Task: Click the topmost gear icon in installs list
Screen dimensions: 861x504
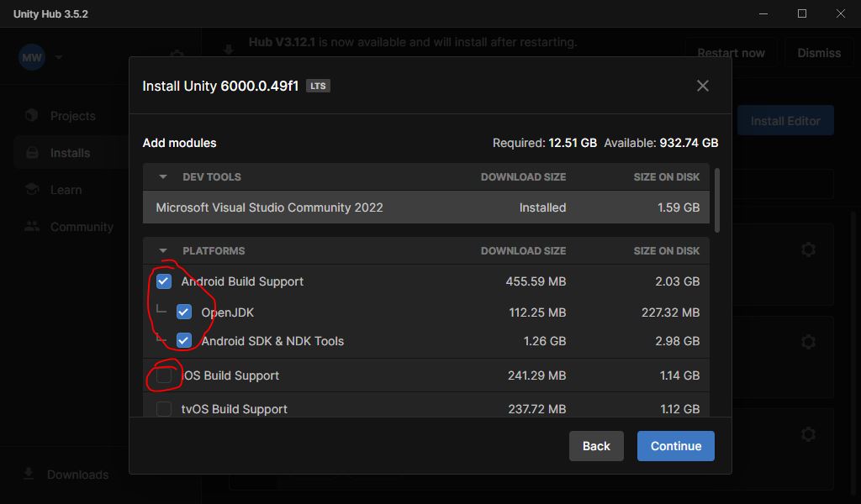Action: click(808, 249)
